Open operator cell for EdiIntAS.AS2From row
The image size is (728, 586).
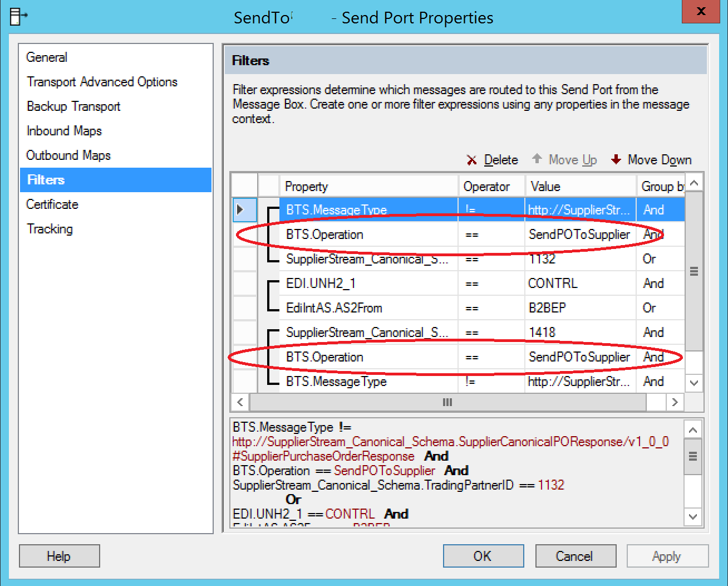491,308
